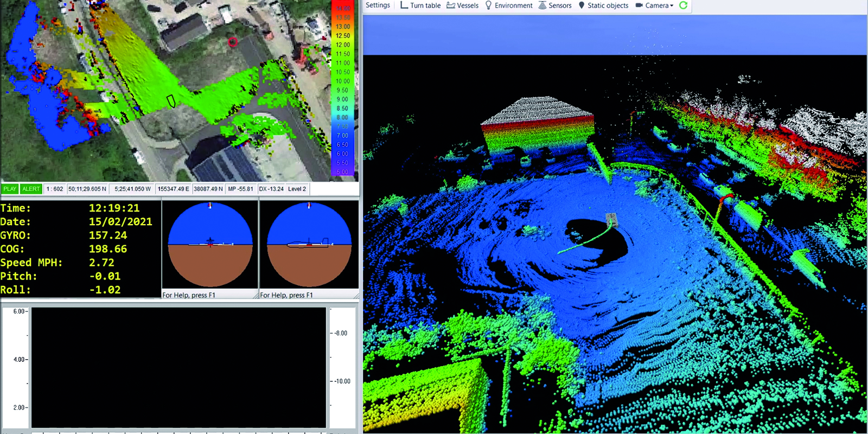Select the Static objects pin icon
This screenshot has width=868, height=434.
tap(582, 5)
